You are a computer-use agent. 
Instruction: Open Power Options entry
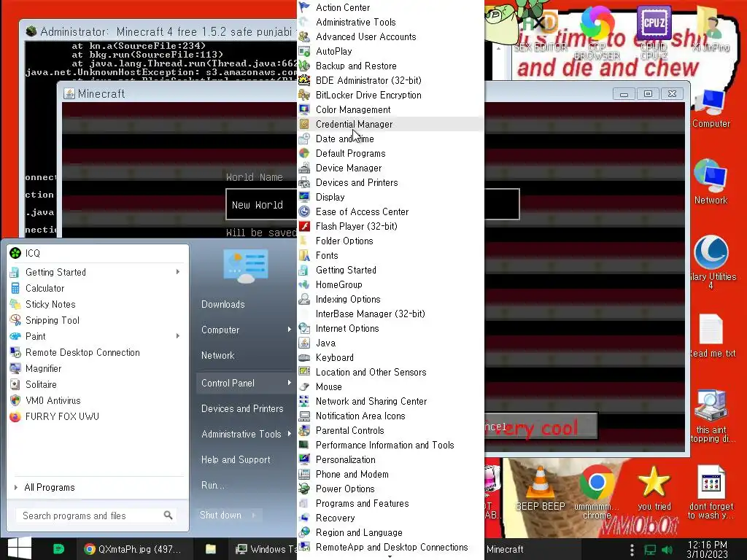click(391, 489)
